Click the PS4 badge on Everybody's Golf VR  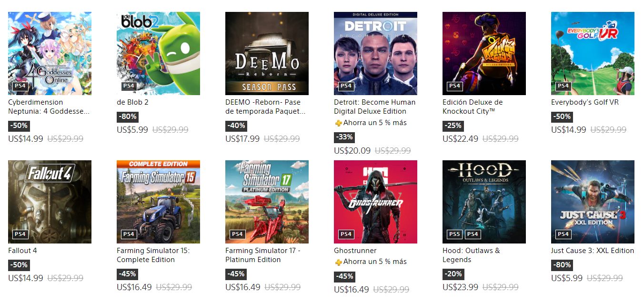point(563,86)
